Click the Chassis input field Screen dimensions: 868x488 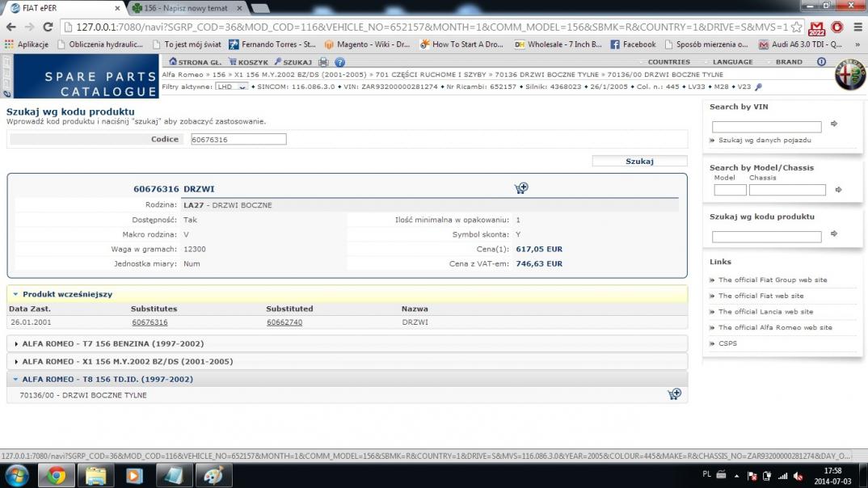787,190
